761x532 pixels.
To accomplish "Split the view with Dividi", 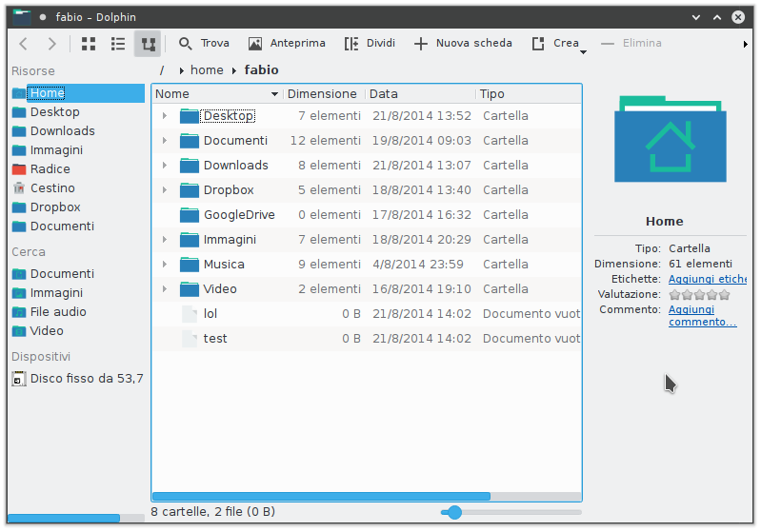I will [x=370, y=43].
